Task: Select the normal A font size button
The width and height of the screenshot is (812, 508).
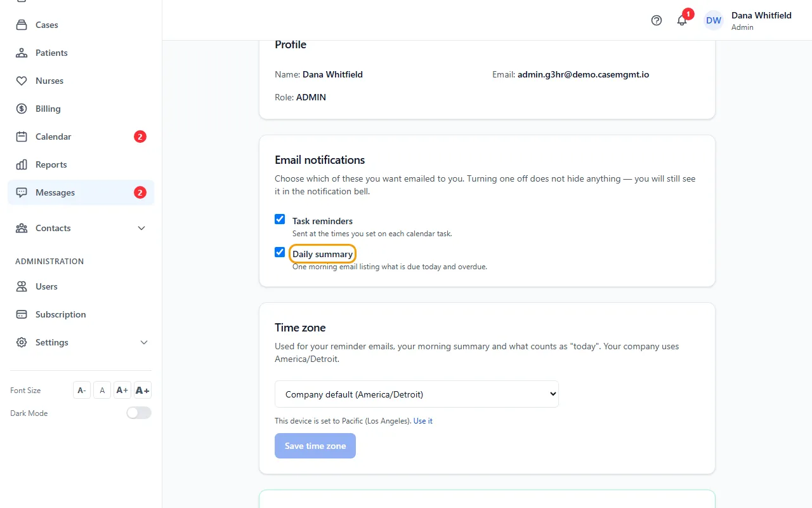Action: point(102,390)
